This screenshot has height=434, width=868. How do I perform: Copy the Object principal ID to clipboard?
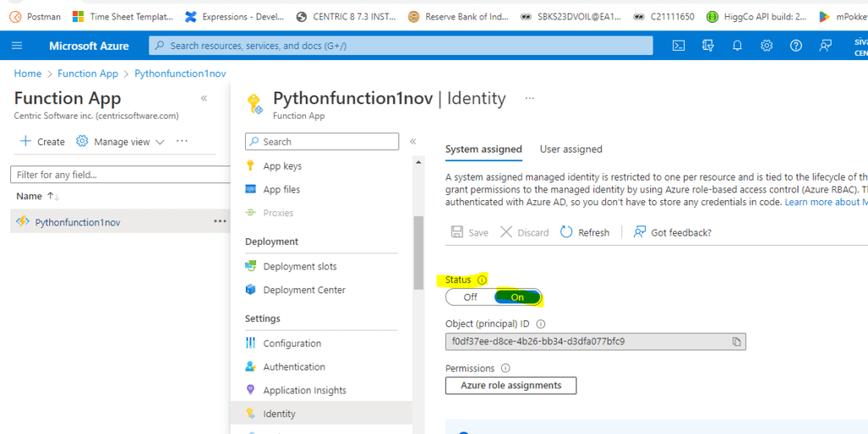pos(737,342)
